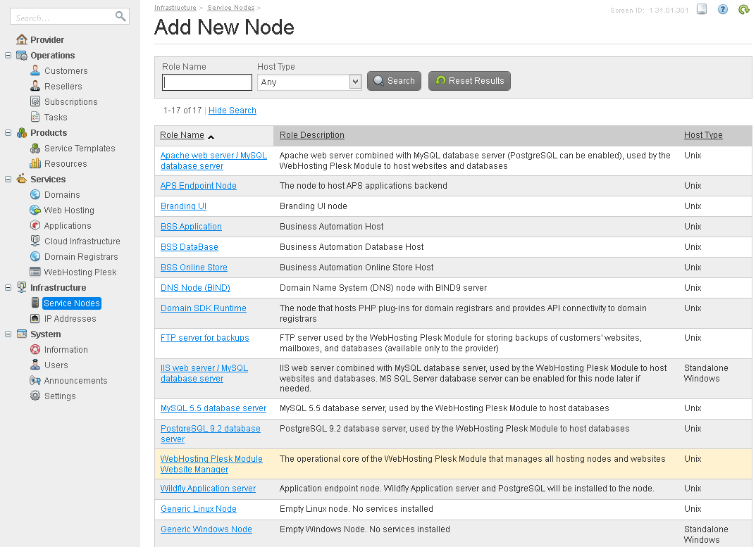The width and height of the screenshot is (756, 547).
Task: Click the Reset Results button
Action: click(469, 81)
